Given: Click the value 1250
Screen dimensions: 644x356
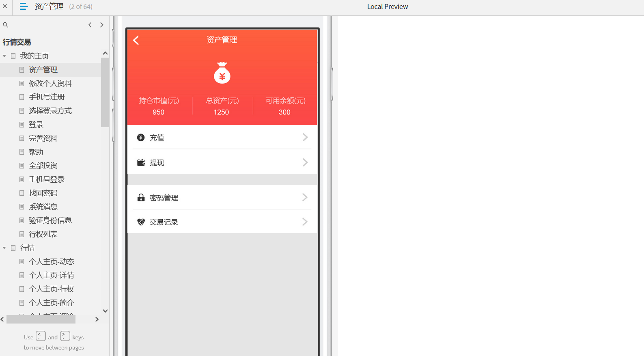Looking at the screenshot, I should 221,112.
